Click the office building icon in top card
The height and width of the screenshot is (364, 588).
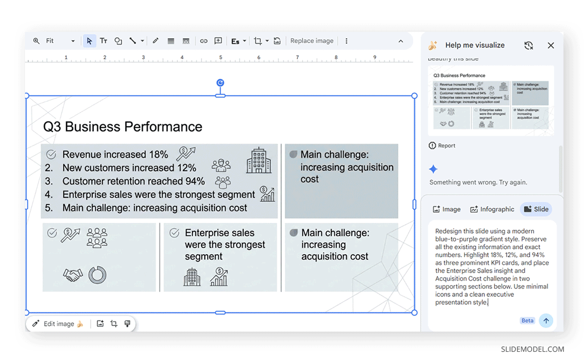tap(259, 160)
